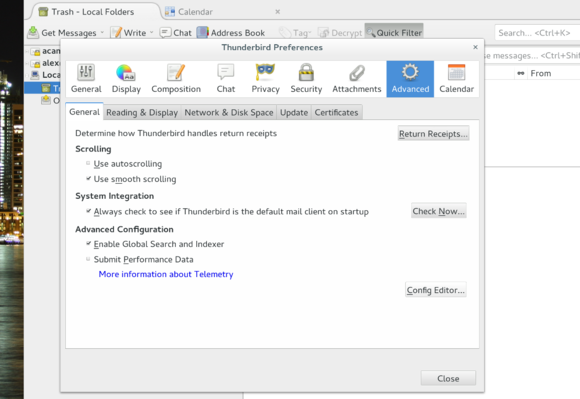
Task: Open the Return Receipts dialog
Action: (x=433, y=133)
